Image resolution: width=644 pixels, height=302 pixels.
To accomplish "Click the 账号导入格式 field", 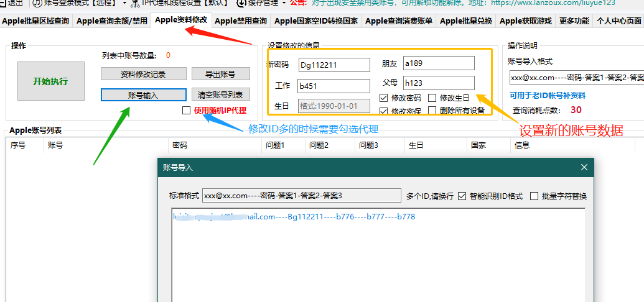I will 577,77.
